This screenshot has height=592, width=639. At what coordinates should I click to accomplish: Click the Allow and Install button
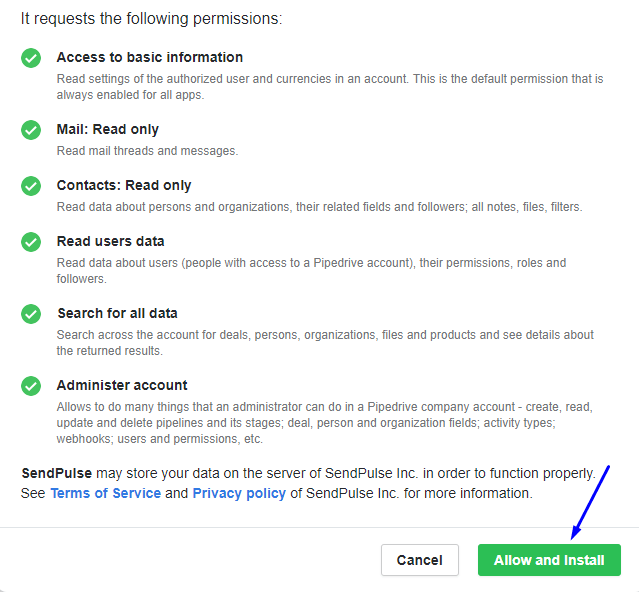point(549,560)
